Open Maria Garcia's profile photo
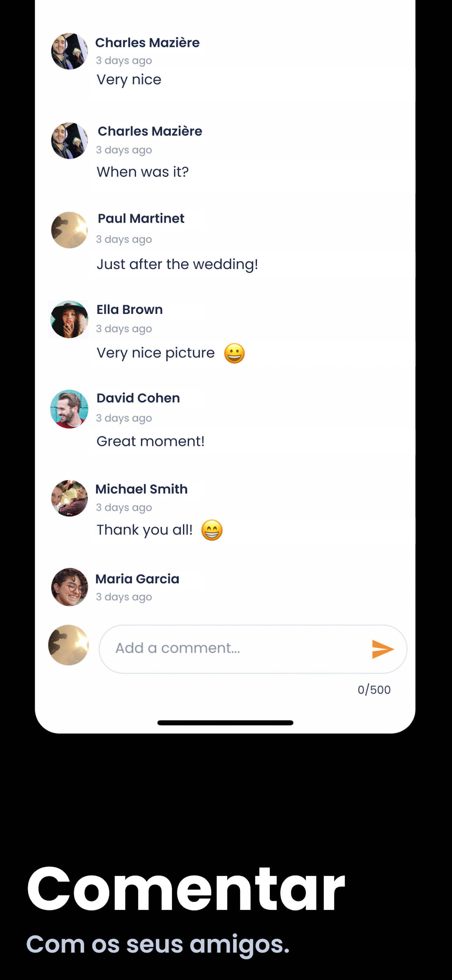Image resolution: width=452 pixels, height=980 pixels. [x=69, y=587]
